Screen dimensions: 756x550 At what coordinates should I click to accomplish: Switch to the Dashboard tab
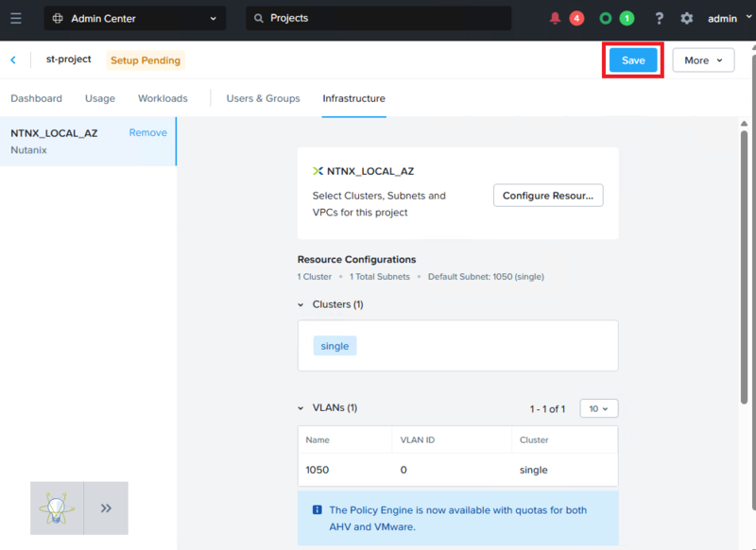(36, 98)
